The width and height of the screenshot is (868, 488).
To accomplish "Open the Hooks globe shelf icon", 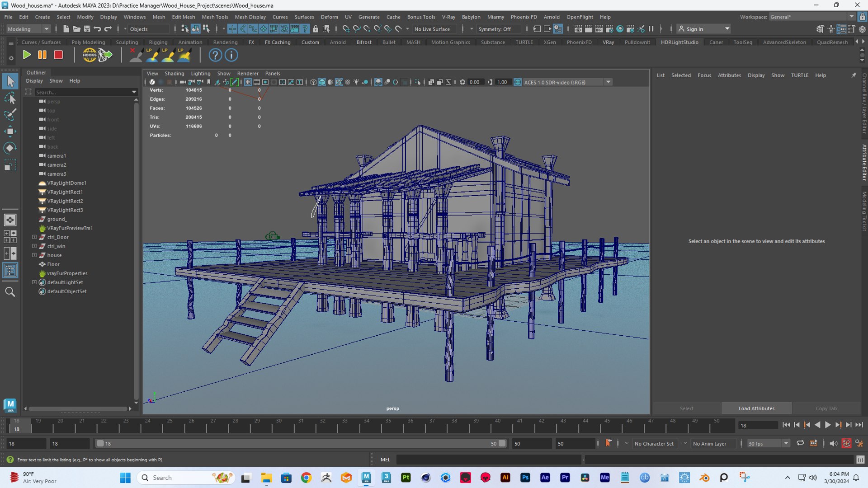I will point(90,55).
